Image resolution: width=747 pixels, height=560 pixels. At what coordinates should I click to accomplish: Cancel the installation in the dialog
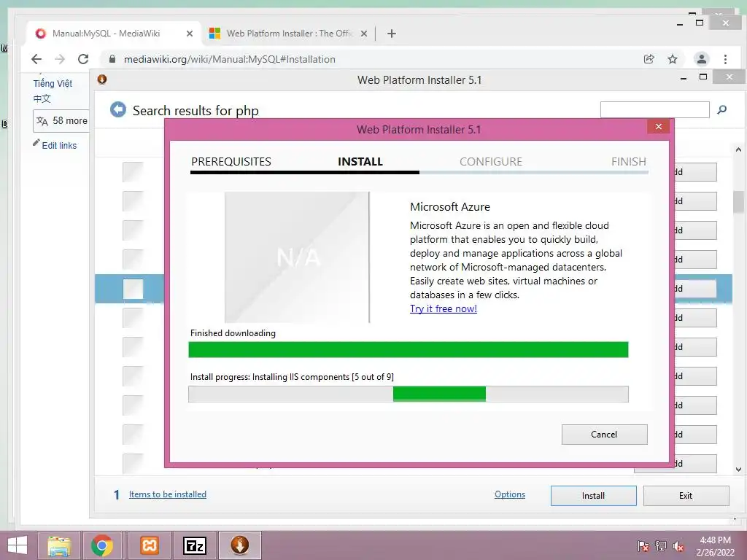point(604,435)
